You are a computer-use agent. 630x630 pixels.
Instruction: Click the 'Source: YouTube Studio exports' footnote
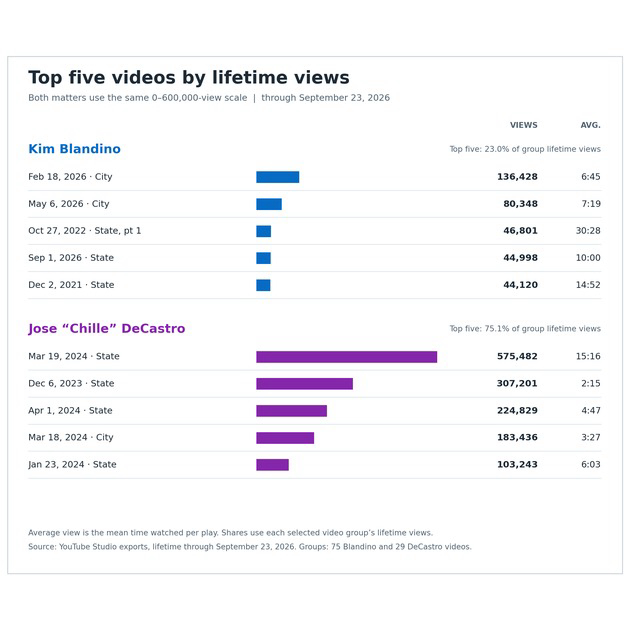click(x=250, y=547)
